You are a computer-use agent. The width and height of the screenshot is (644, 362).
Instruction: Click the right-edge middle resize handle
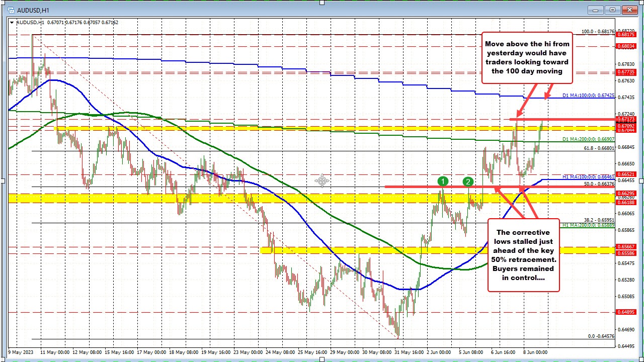coord(641,181)
